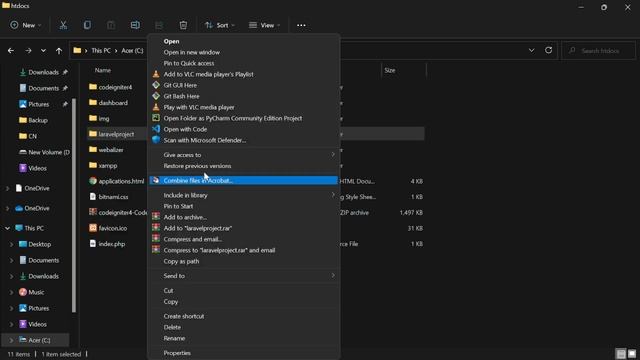Expand the address bar history dropdown
The height and width of the screenshot is (360, 640).
[531, 50]
